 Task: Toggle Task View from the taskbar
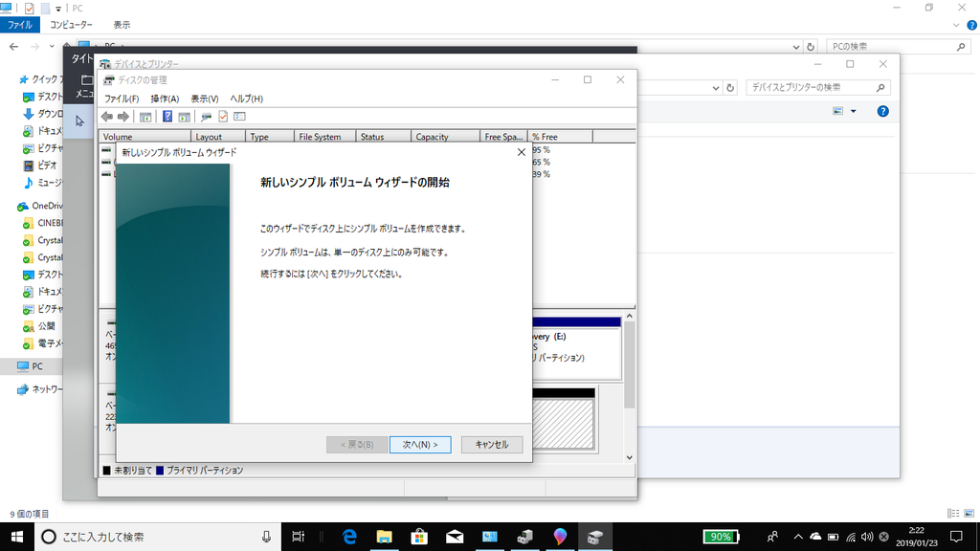[298, 537]
